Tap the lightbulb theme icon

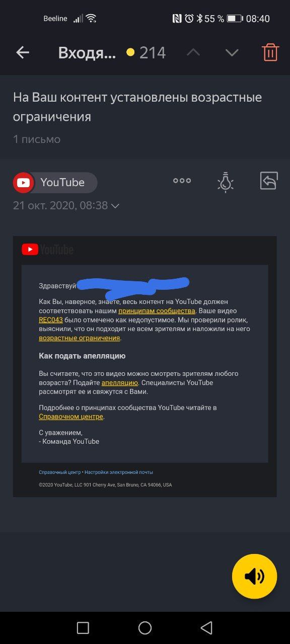225,182
